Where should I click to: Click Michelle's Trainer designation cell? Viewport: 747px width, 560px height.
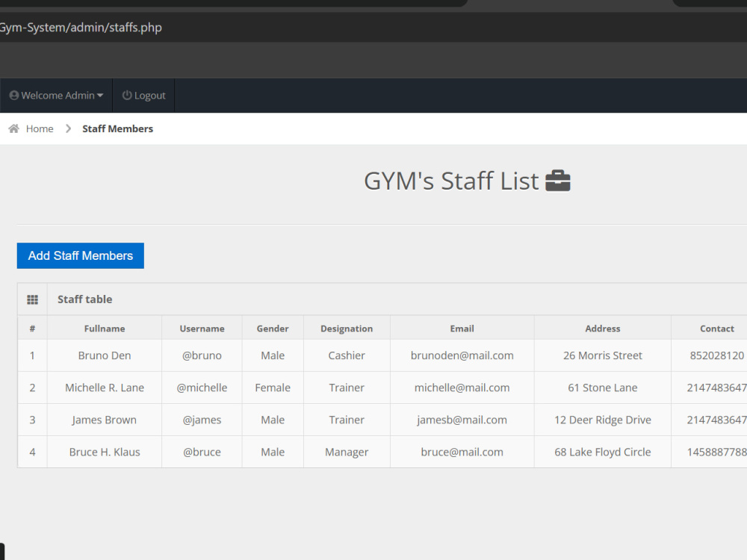(347, 388)
